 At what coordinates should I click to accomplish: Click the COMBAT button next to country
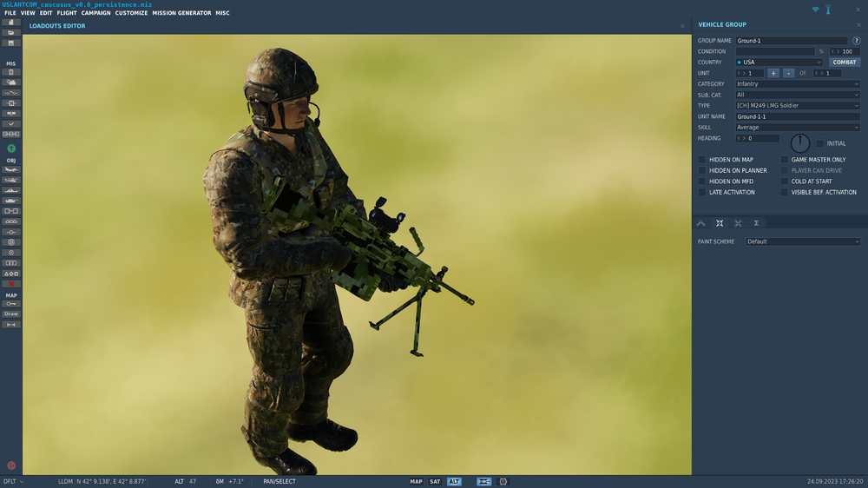click(845, 62)
